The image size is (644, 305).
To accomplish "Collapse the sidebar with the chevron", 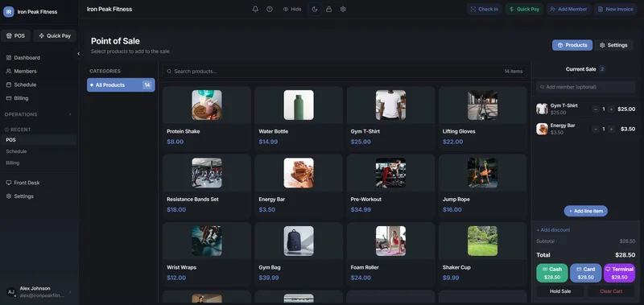I will coord(78,53).
